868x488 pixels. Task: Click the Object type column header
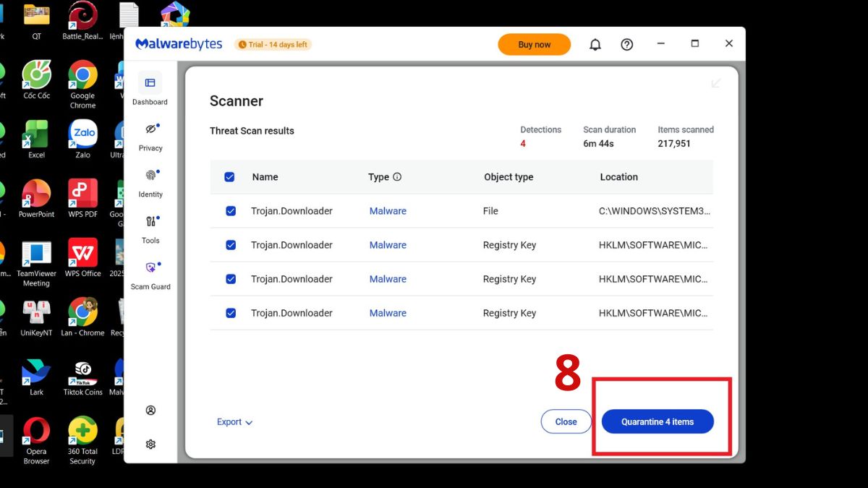(509, 177)
